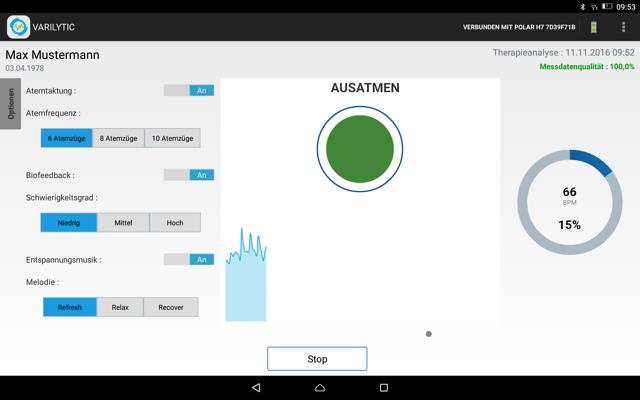Select 10 Atemzüge breathing frequency
The height and width of the screenshot is (400, 640).
172,138
